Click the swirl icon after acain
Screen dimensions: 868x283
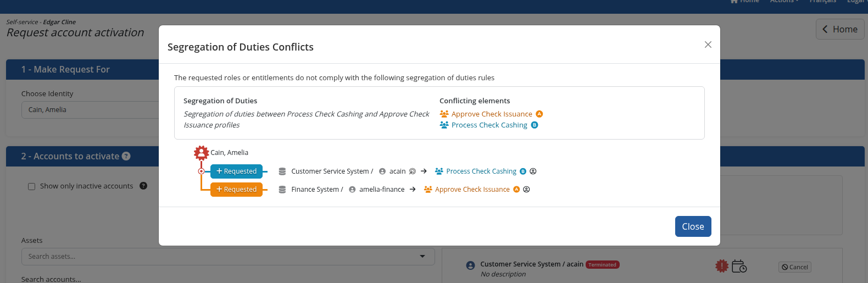click(x=413, y=171)
